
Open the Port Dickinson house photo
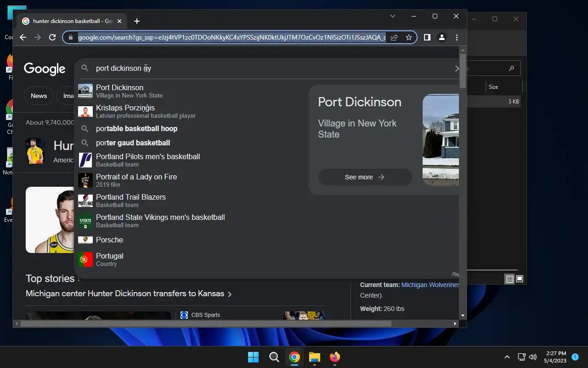coord(441,140)
